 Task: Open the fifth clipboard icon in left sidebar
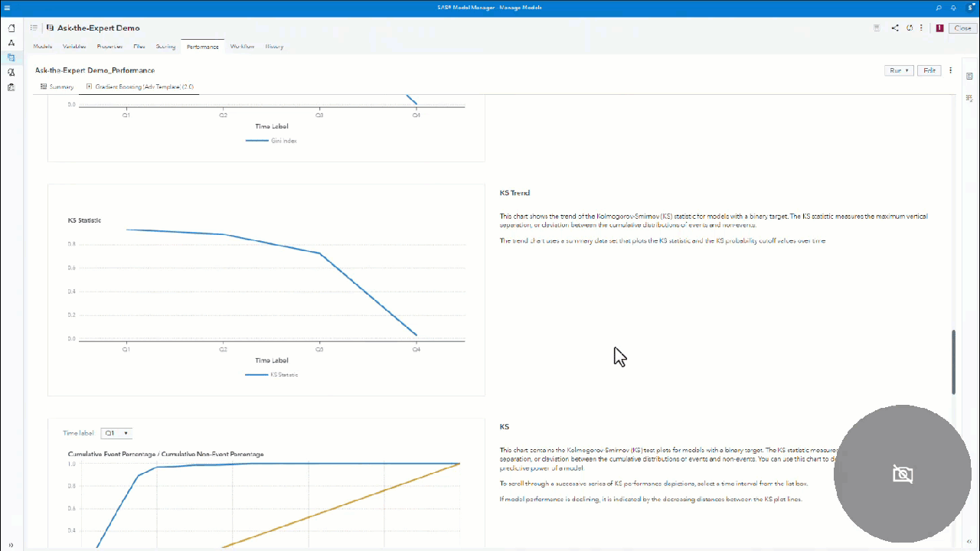[11, 87]
